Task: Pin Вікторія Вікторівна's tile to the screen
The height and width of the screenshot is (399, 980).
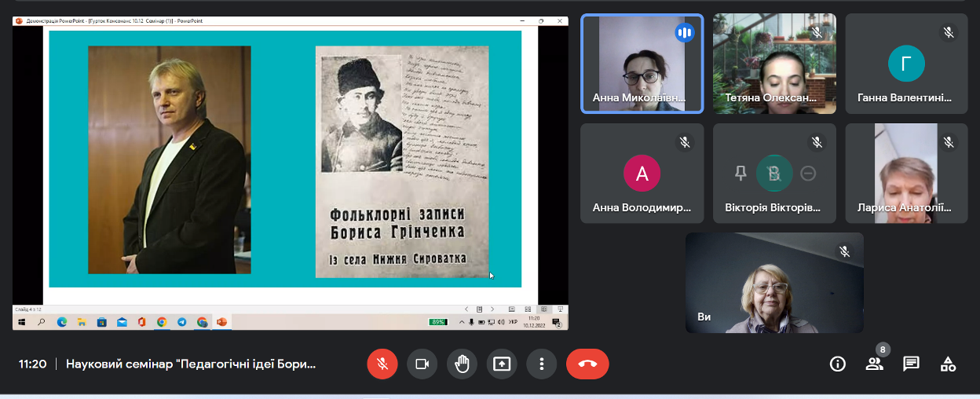Action: 740,174
